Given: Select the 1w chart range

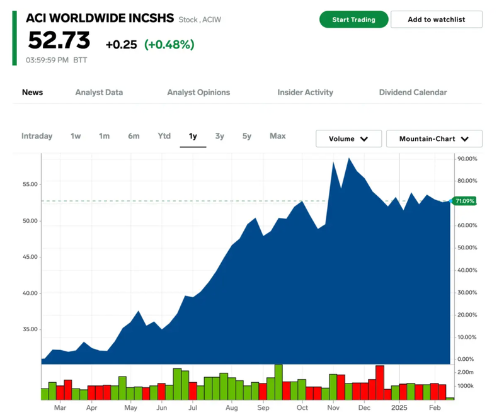Looking at the screenshot, I should click(x=76, y=136).
